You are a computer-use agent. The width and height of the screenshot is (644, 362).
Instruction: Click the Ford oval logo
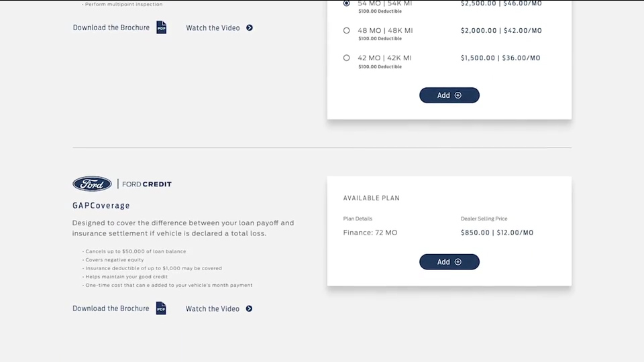pyautogui.click(x=92, y=184)
